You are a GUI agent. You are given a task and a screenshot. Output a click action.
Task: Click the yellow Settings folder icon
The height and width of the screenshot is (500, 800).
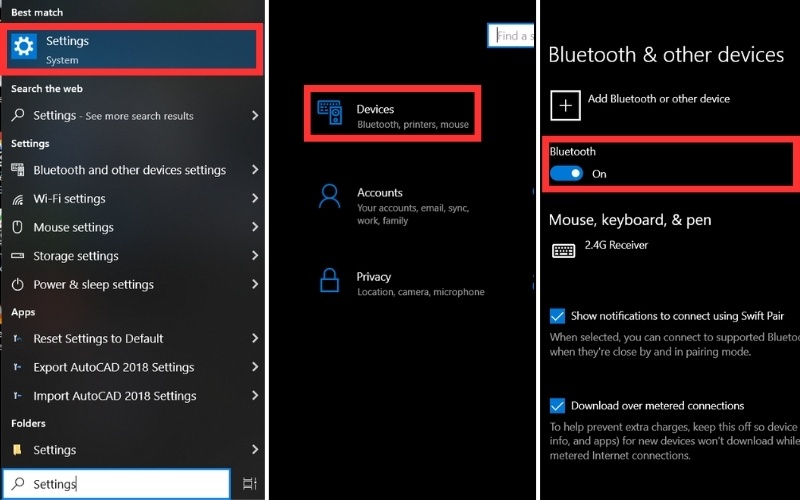(18, 449)
